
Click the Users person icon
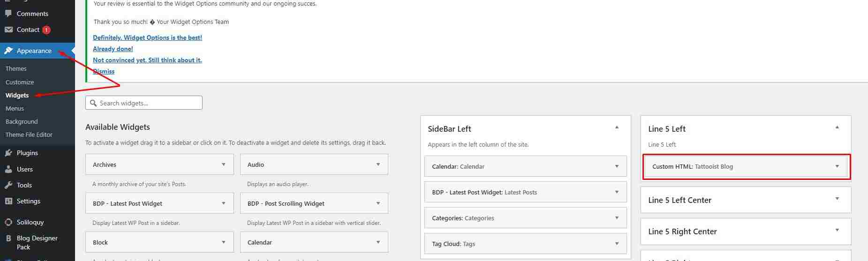[8, 169]
